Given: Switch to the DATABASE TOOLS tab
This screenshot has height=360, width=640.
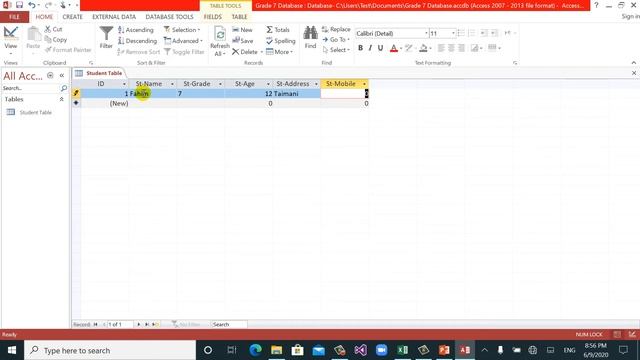Looking at the screenshot, I should [x=169, y=17].
